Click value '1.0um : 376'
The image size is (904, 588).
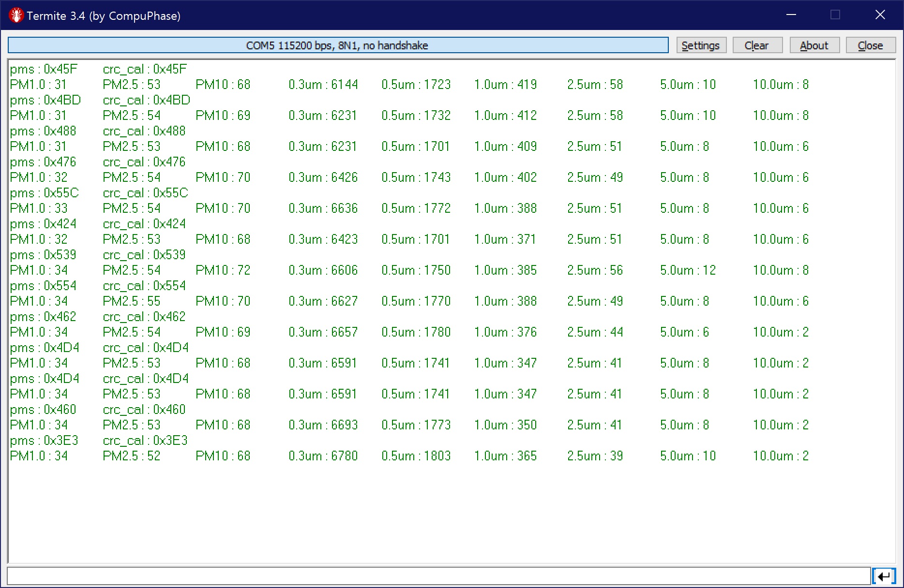(x=506, y=332)
